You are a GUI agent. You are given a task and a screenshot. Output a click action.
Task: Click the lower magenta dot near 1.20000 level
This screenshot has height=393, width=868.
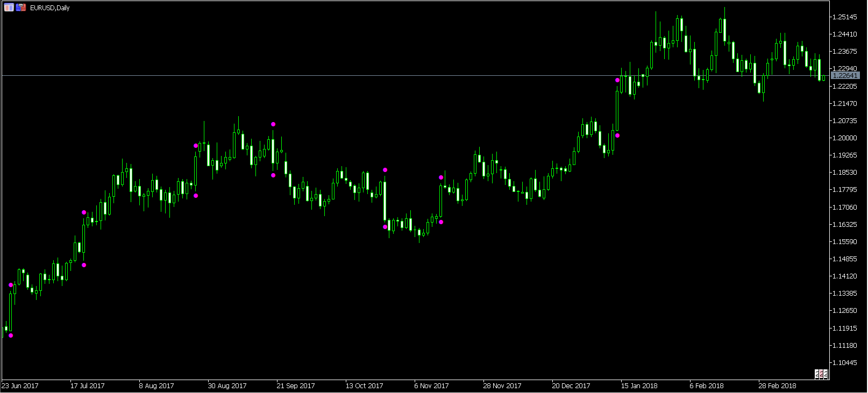[617, 135]
